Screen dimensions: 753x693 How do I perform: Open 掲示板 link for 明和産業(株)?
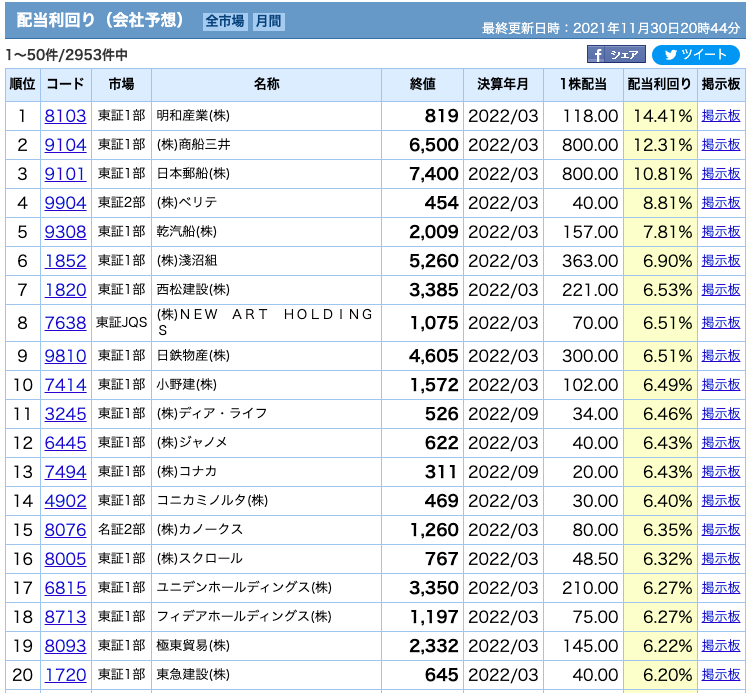pos(720,116)
